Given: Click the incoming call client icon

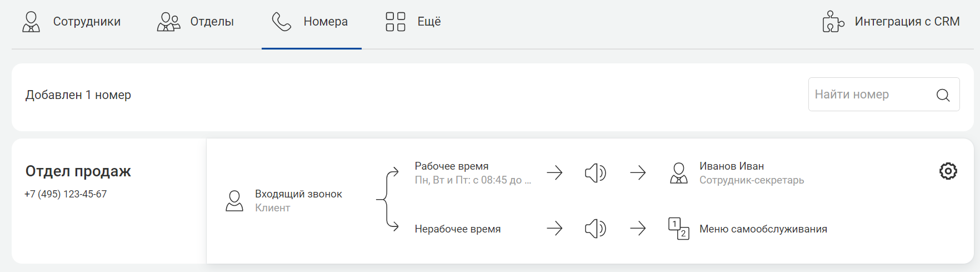Looking at the screenshot, I should 234,201.
